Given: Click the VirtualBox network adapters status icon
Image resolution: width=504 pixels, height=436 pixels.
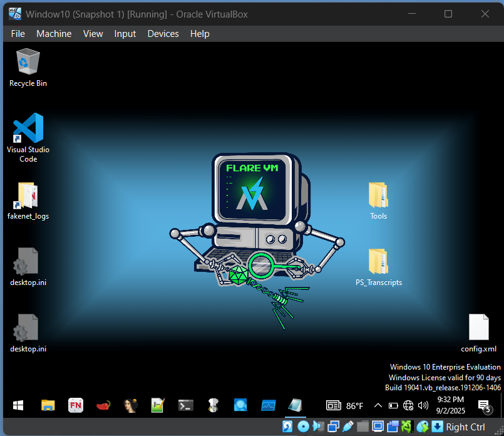Looking at the screenshot, I should [x=333, y=427].
